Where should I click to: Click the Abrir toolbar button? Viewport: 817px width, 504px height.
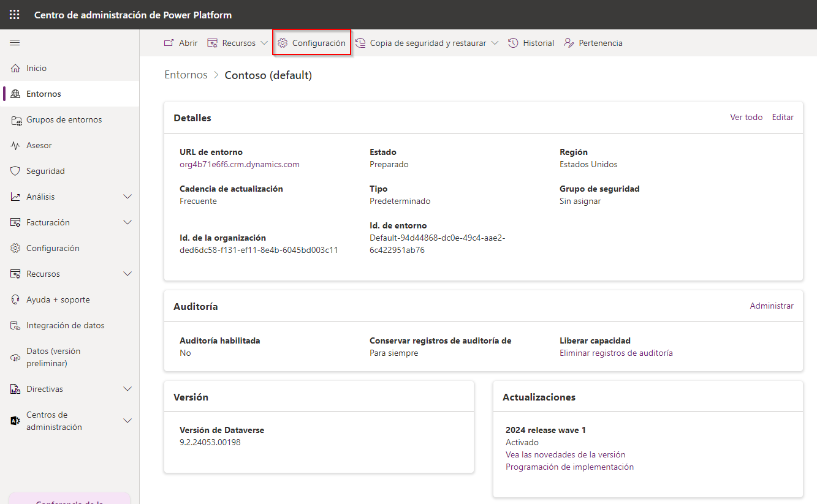[x=181, y=43]
